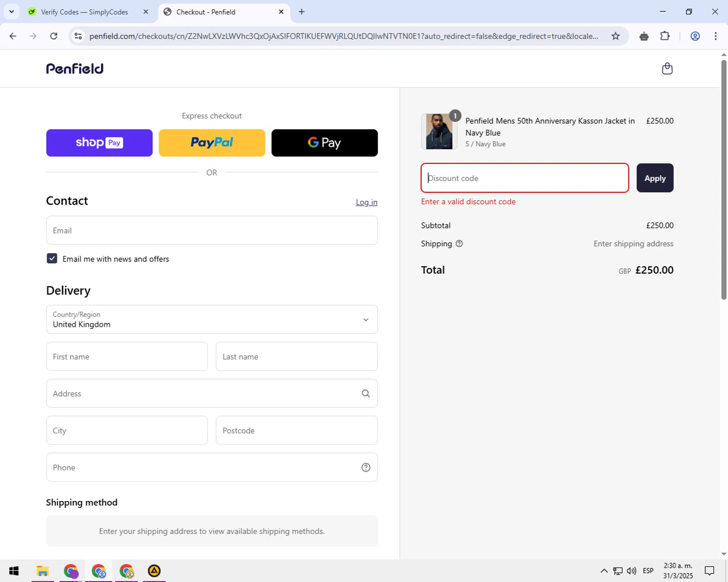The image size is (728, 582).
Task: Focus the City input field
Action: click(x=127, y=430)
